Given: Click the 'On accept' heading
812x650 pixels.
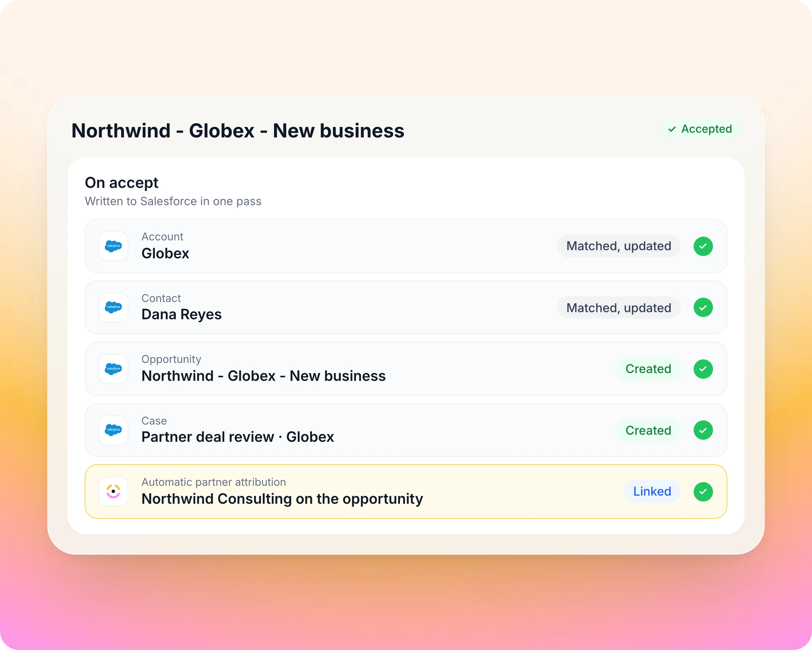Looking at the screenshot, I should click(x=122, y=183).
